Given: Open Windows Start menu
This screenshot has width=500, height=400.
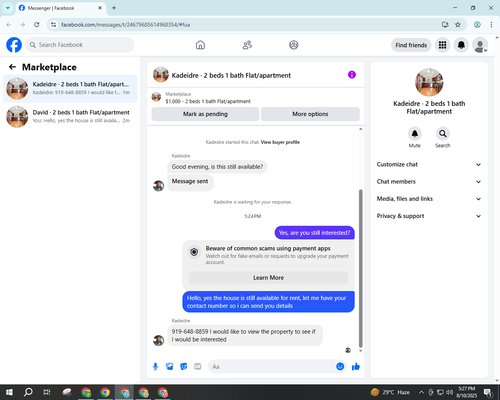Looking at the screenshot, I should click(9, 392).
